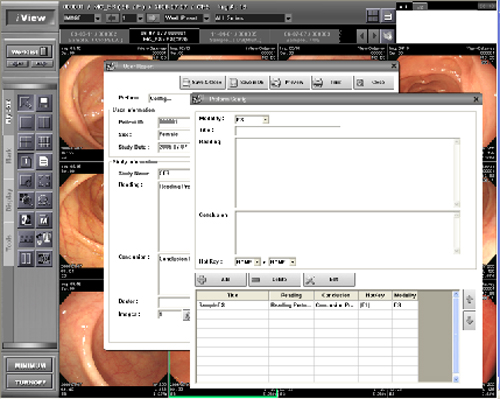Move template row up with the up arrow
The image size is (500, 399).
click(469, 299)
